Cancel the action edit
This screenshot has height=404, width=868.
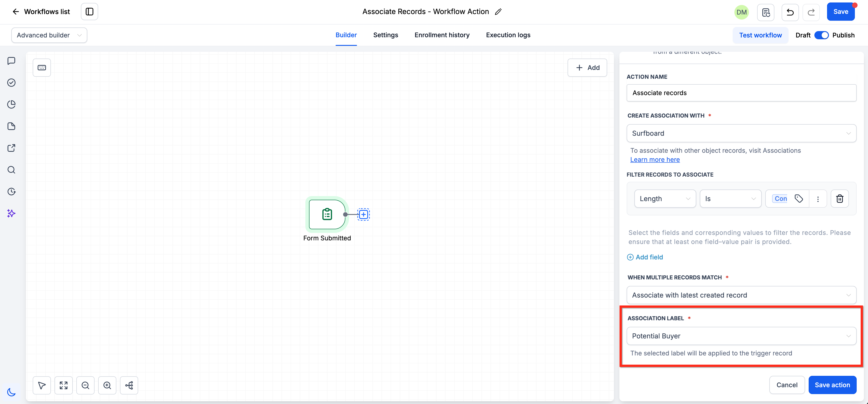[787, 385]
